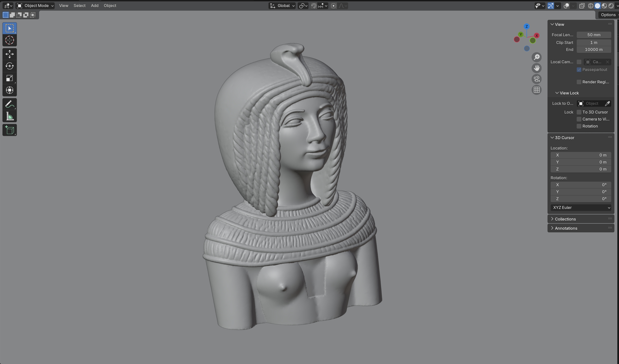Click the Focal Length 50 mm field

point(593,35)
